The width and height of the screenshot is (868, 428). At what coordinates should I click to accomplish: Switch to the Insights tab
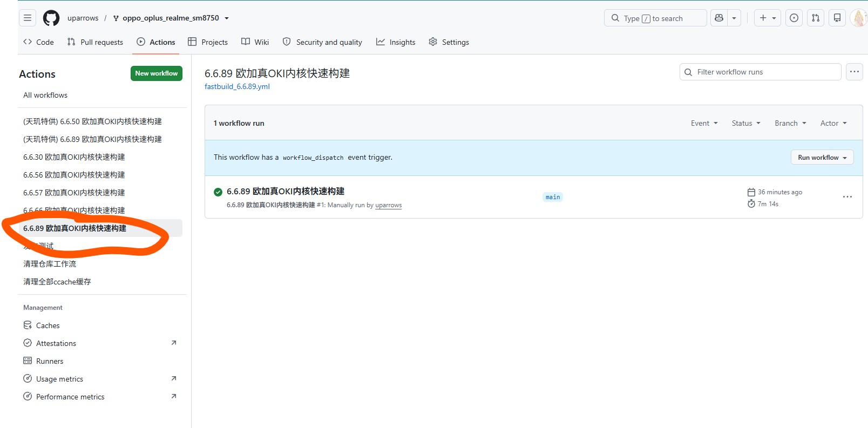click(396, 42)
